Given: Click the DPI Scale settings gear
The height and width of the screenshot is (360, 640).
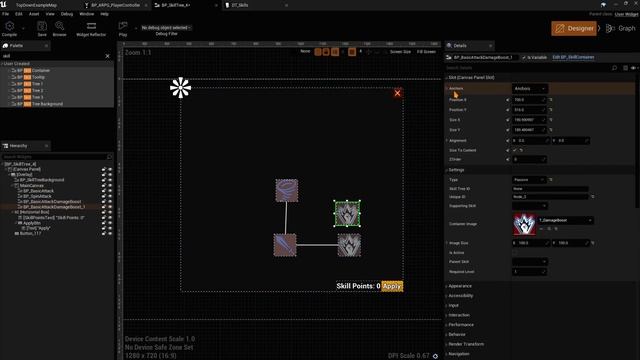Looking at the screenshot, I should click(x=435, y=356).
